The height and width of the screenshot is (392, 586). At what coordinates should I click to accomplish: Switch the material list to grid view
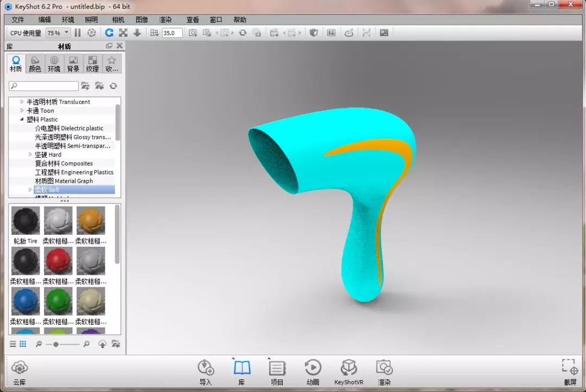(x=23, y=344)
